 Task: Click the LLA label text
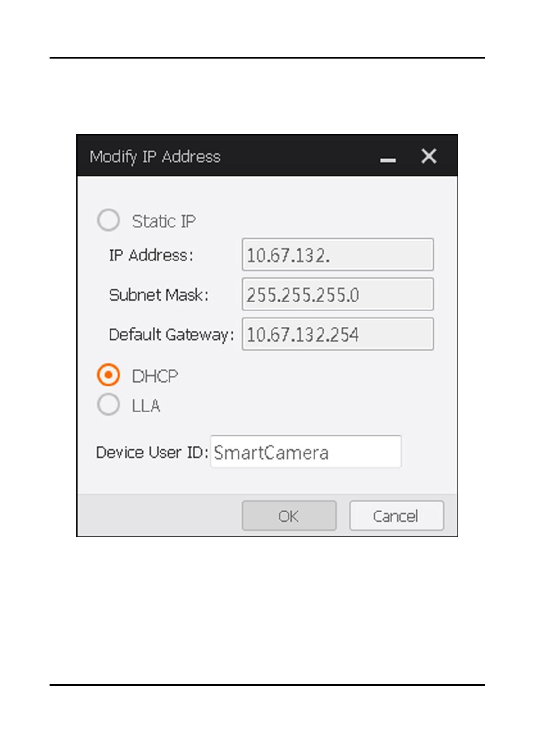coord(146,406)
